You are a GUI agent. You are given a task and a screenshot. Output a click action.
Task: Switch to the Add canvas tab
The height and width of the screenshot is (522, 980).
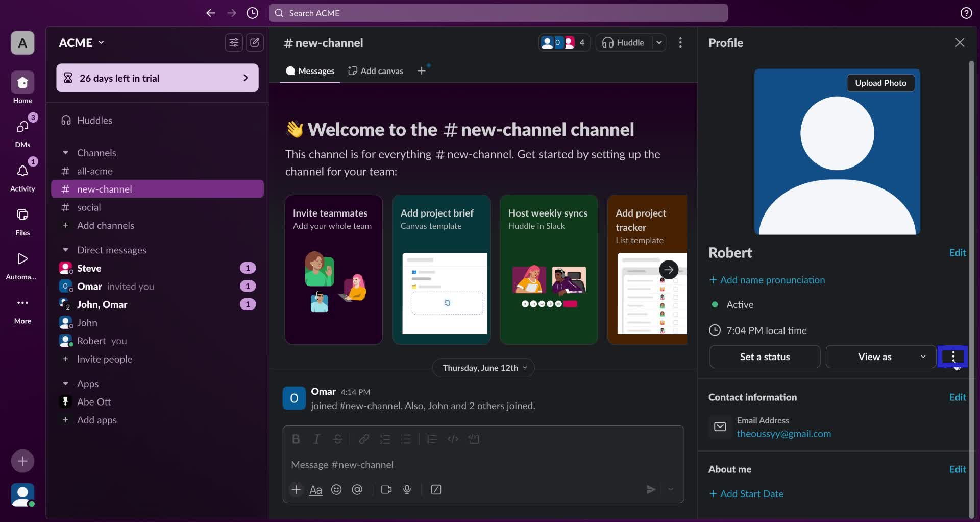[x=375, y=70]
